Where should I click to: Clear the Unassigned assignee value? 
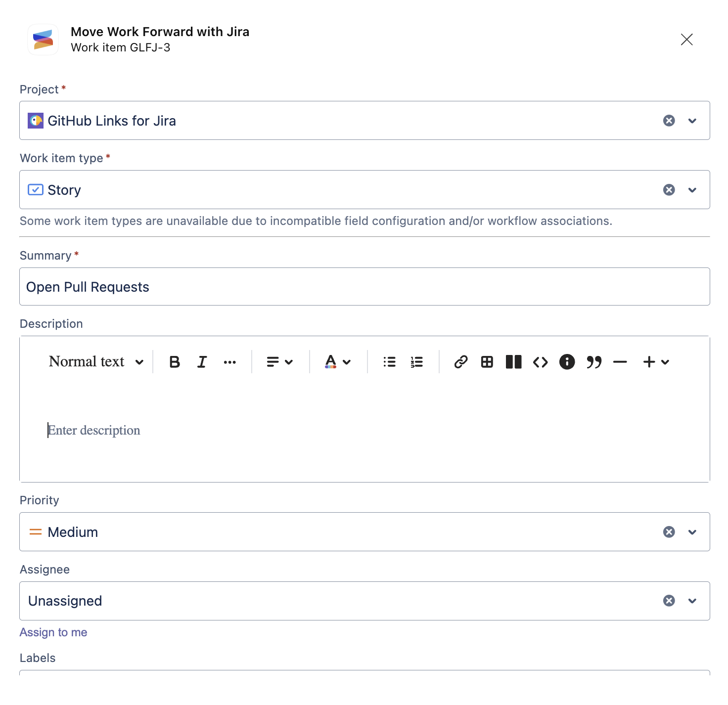(669, 601)
